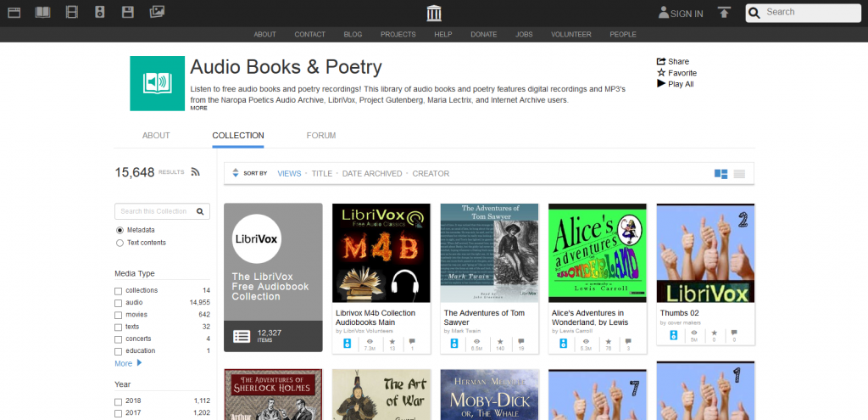Click favorites star on Thumbs 02 card
This screenshot has width=868, height=420.
tap(714, 333)
